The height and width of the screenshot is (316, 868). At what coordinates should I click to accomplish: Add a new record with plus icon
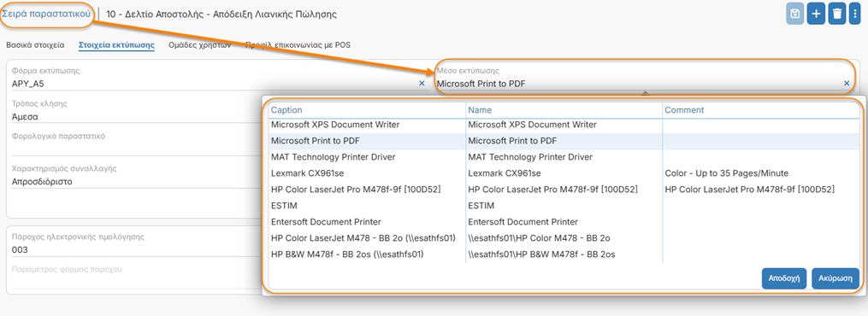(x=816, y=14)
